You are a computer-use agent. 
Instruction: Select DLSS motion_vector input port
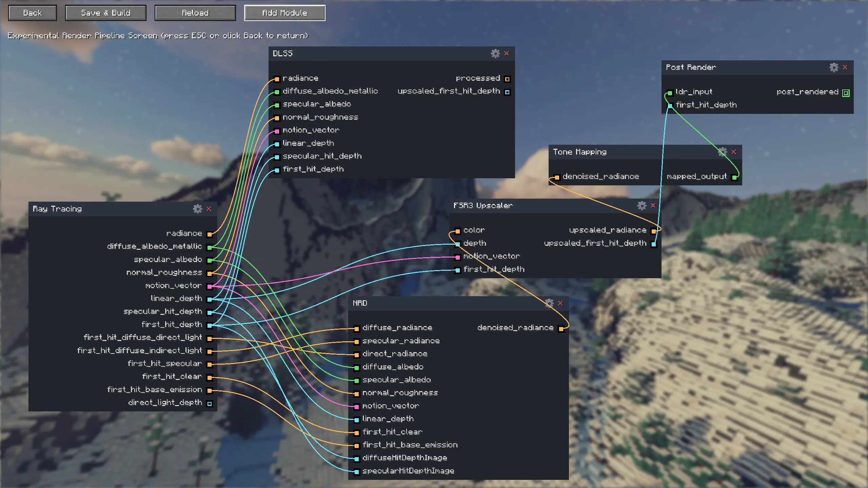coord(277,131)
